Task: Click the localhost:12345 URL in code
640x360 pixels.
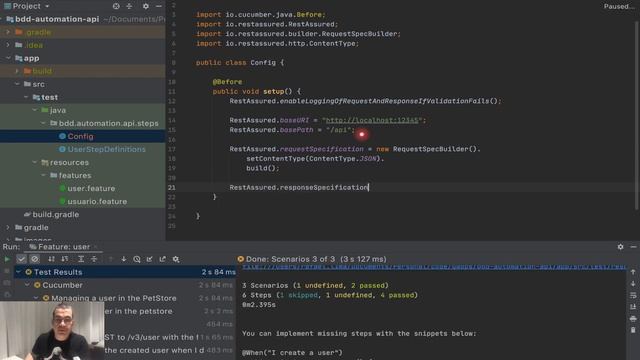Action: (x=372, y=120)
